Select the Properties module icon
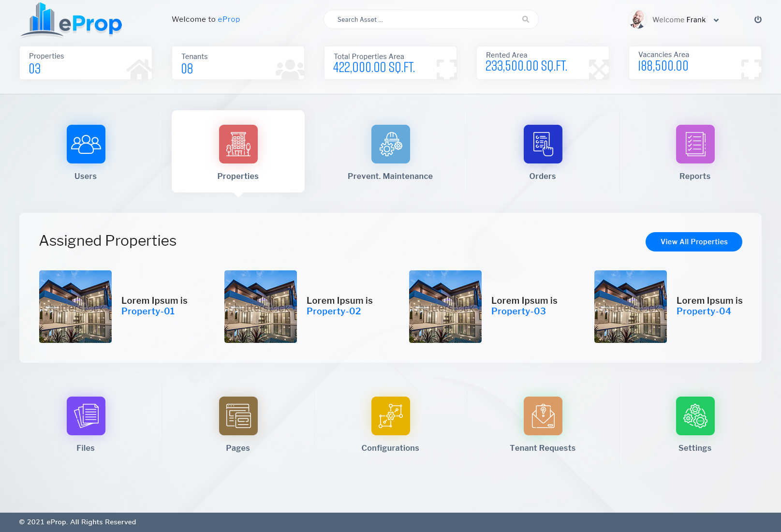This screenshot has width=781, height=532. tap(238, 144)
